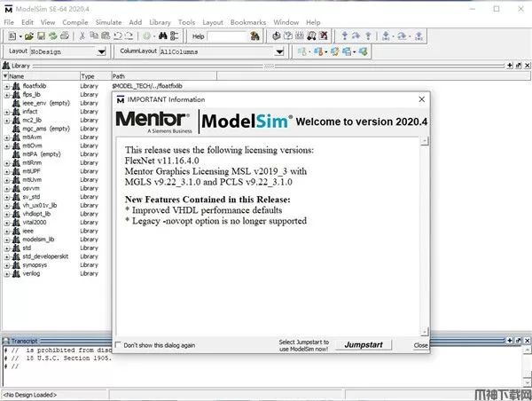Open the File menu
532x401 pixels.
tap(9, 22)
